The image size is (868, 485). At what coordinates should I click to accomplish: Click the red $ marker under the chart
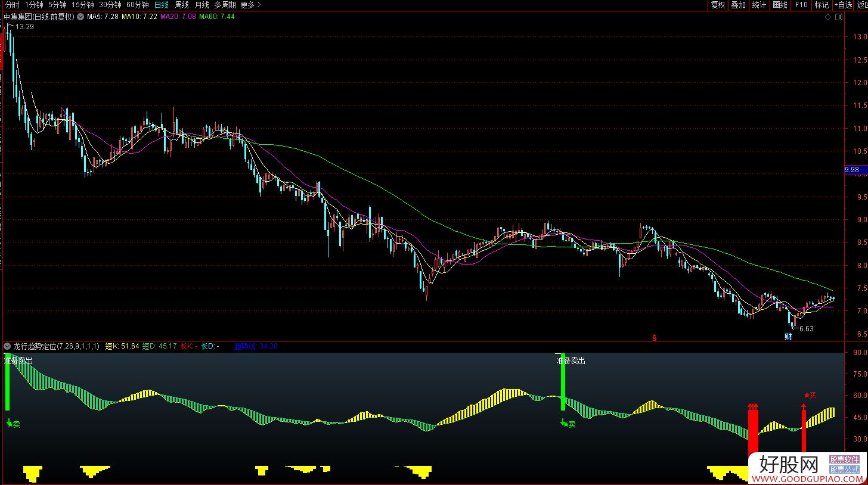coord(654,337)
